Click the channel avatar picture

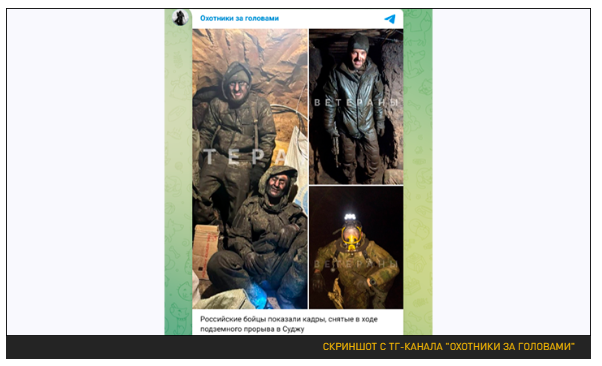(x=180, y=18)
